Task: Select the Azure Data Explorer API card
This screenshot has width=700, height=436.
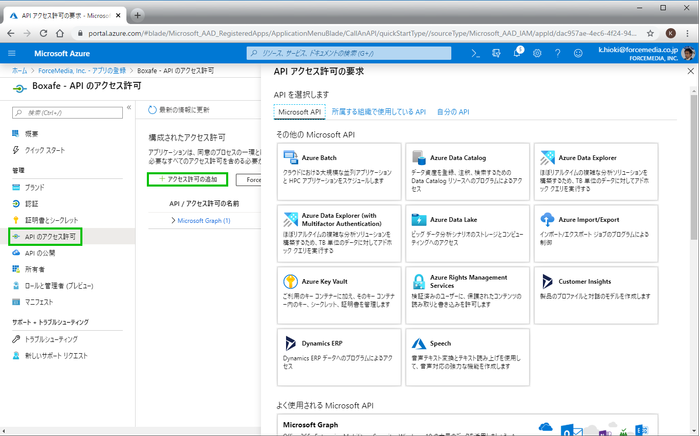Action: coord(596,171)
